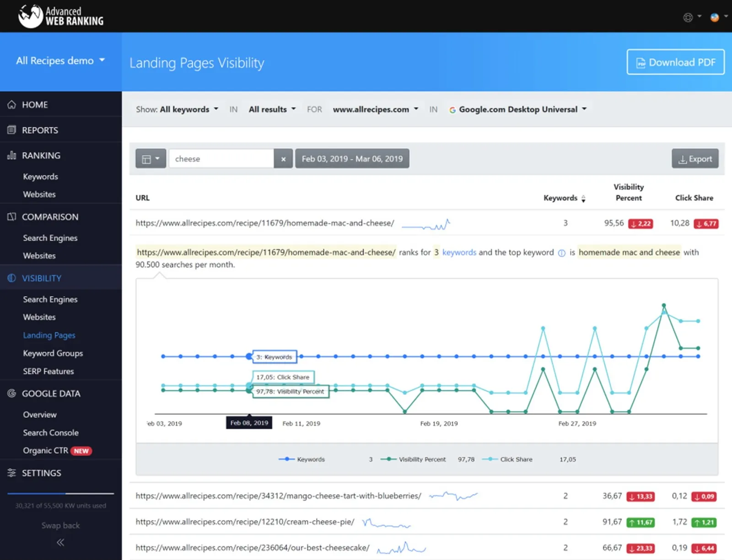Click the Download PDF button
Viewport: 732px width, 560px height.
675,62
